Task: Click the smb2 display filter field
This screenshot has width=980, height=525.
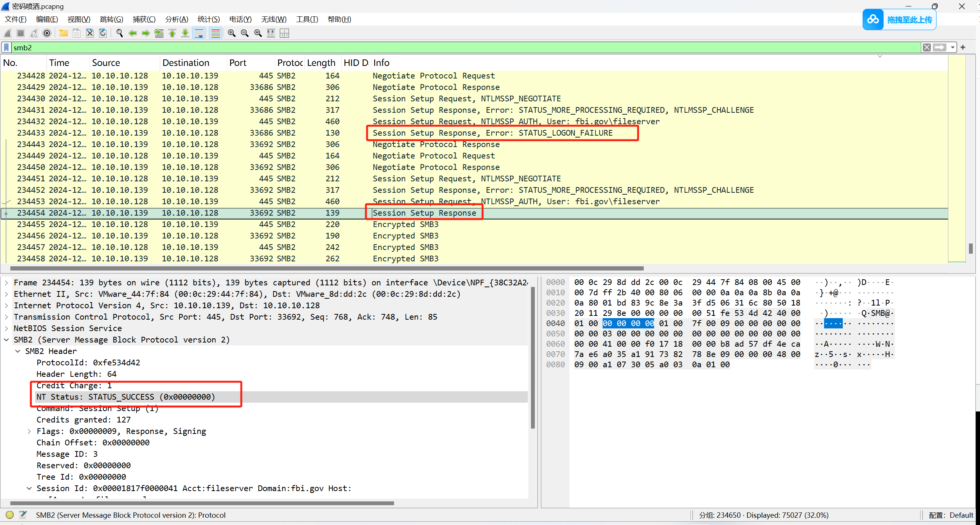Action: [x=457, y=48]
